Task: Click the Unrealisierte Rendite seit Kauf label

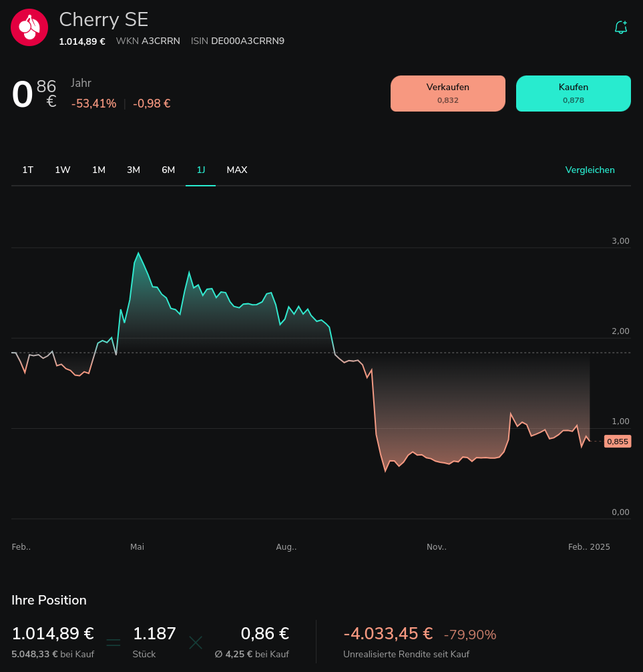Action: [x=406, y=654]
